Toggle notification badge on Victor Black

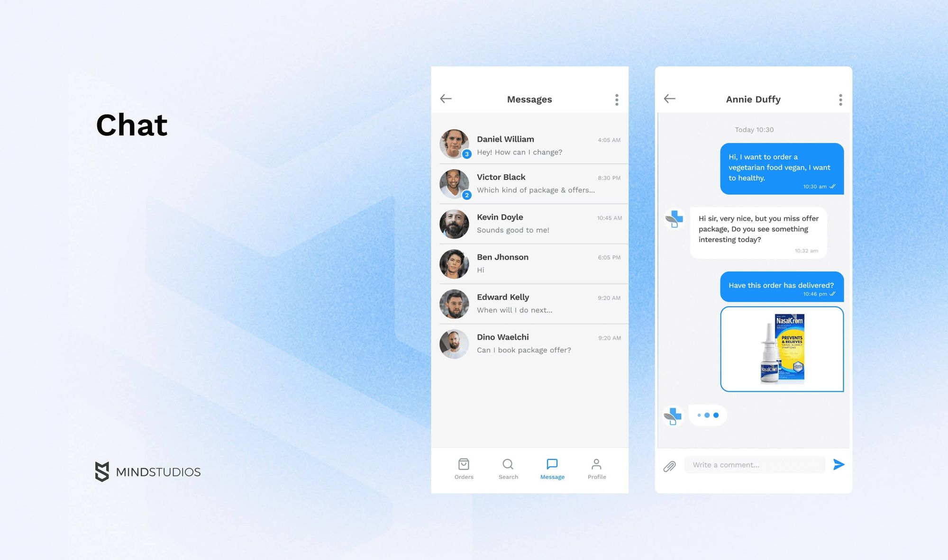point(467,195)
